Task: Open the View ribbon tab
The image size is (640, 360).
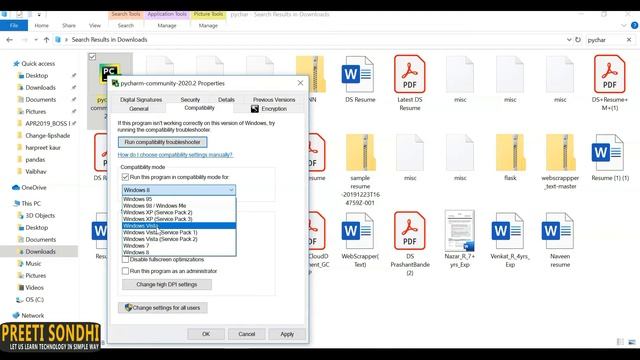Action: 95,25
